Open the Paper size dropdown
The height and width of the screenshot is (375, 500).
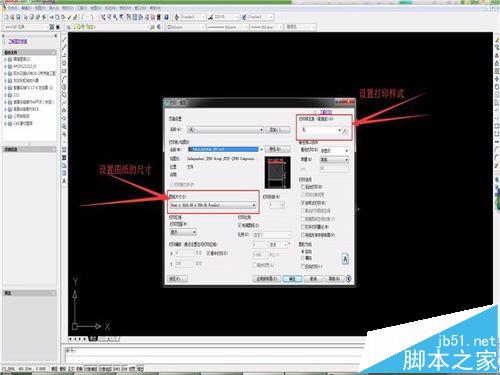click(x=213, y=205)
